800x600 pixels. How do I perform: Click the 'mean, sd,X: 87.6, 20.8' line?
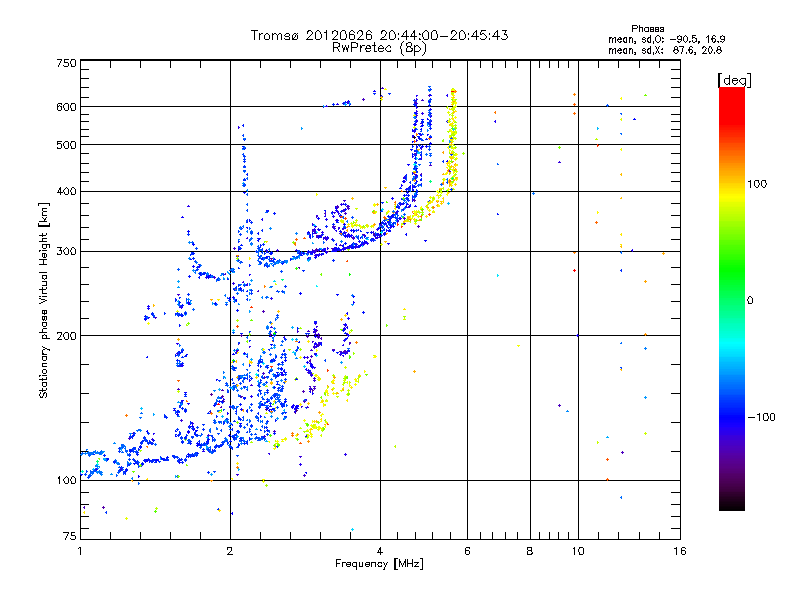(x=665, y=50)
